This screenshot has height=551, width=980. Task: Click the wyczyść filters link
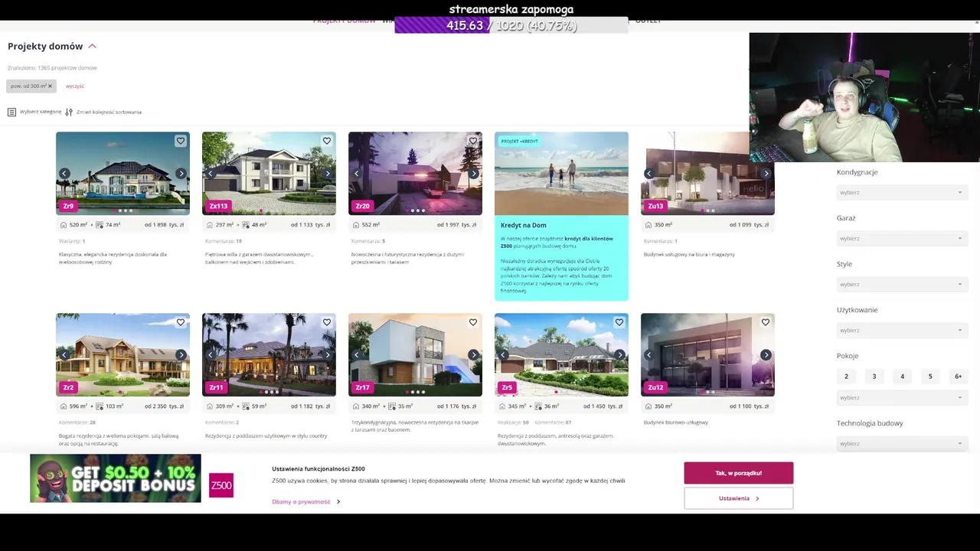tap(75, 86)
